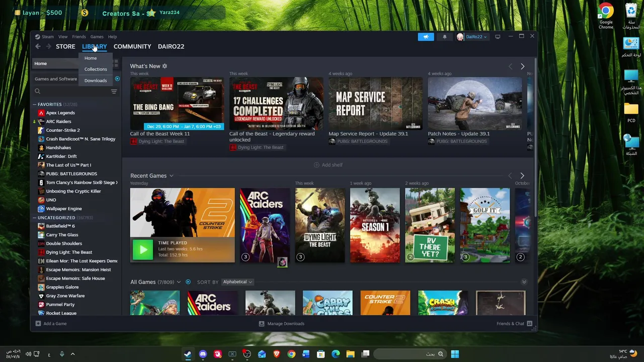Click the Steam icon in the taskbar
The height and width of the screenshot is (362, 644).
(187, 354)
